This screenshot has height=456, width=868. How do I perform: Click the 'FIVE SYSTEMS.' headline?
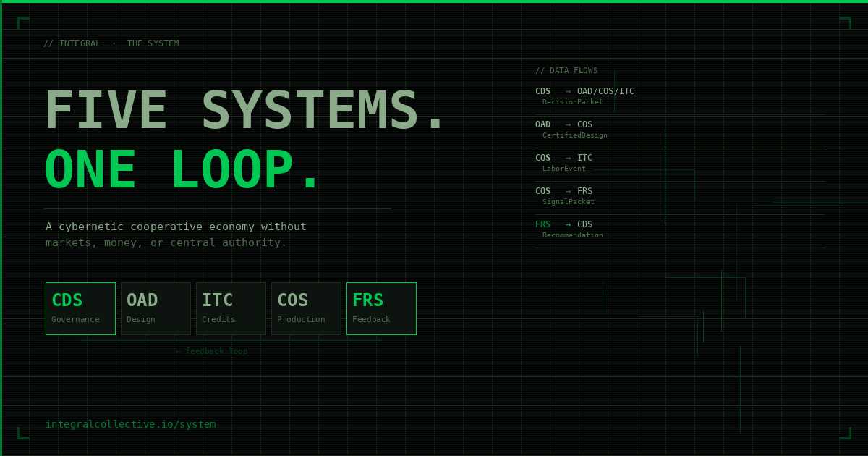tap(245, 111)
